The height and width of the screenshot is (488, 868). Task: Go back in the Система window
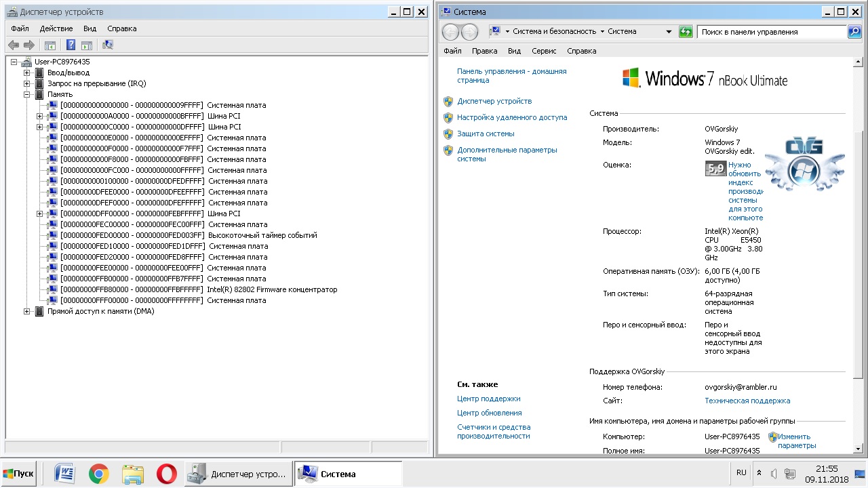pos(451,32)
